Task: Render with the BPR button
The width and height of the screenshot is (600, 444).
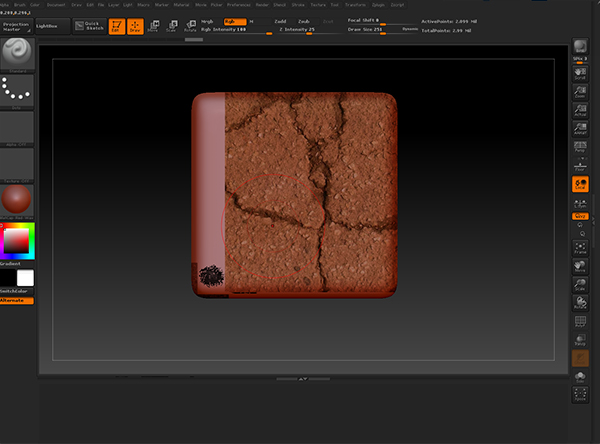Action: (x=580, y=46)
